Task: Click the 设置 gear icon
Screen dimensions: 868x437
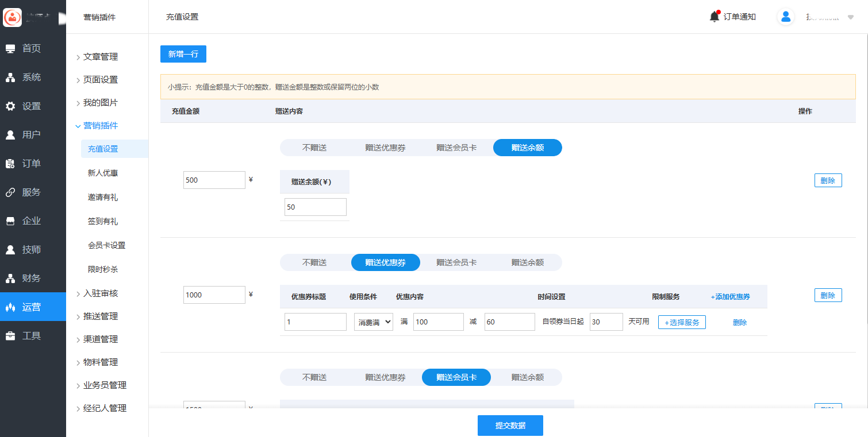Action: coord(10,106)
